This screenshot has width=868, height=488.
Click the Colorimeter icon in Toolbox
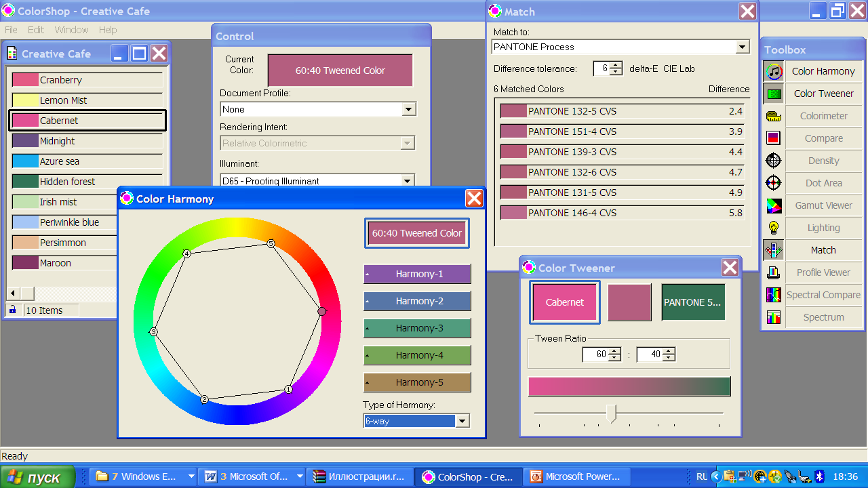pyautogui.click(x=774, y=116)
